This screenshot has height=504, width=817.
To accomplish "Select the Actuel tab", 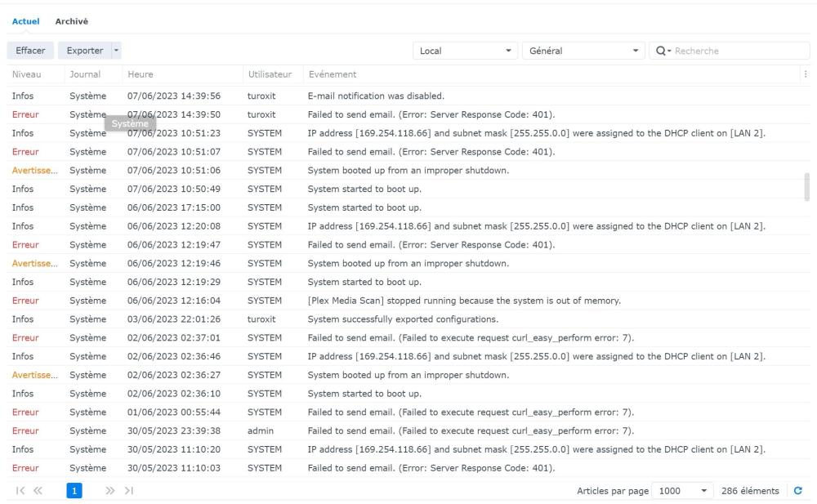I will click(25, 21).
